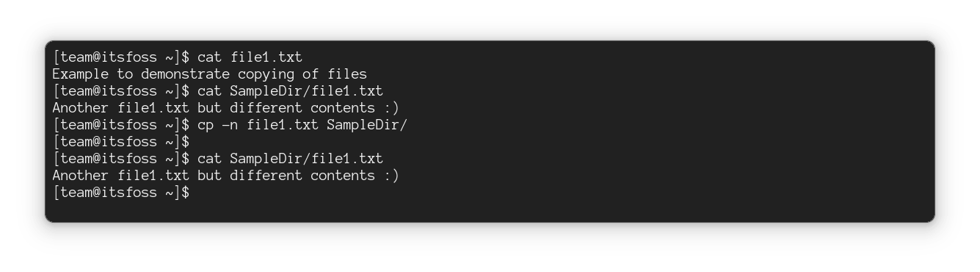980x272 pixels.
Task: Click 'file1.txt' argument in cp command
Action: coord(283,125)
